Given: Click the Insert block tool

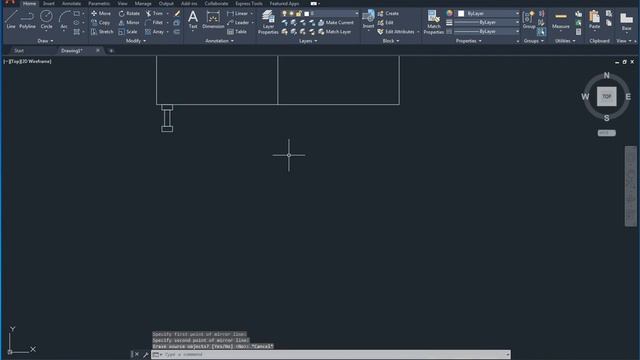Looking at the screenshot, I should pyautogui.click(x=368, y=20).
